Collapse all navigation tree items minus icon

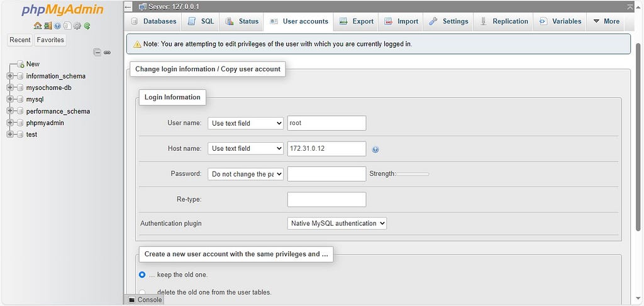97,52
